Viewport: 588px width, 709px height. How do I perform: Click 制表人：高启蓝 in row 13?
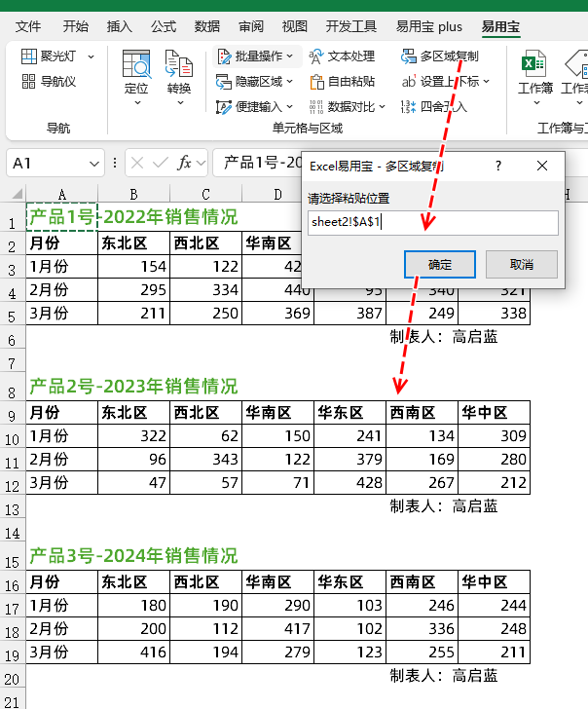point(443,506)
